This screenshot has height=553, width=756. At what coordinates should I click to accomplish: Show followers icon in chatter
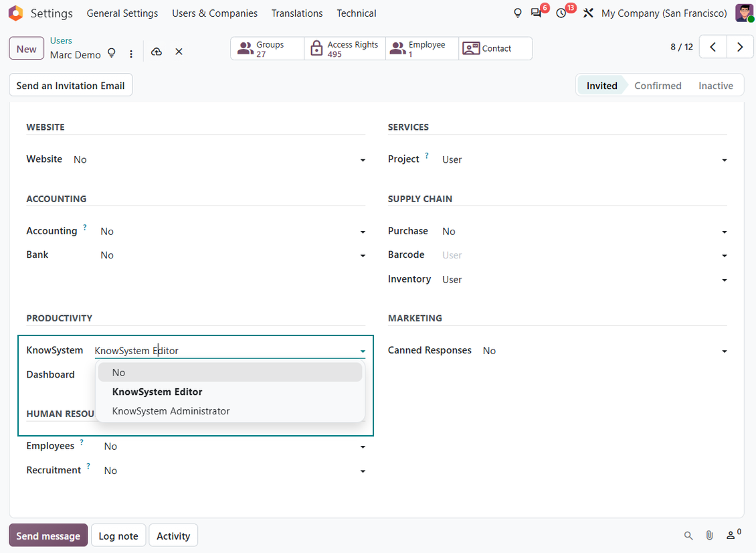tap(733, 534)
